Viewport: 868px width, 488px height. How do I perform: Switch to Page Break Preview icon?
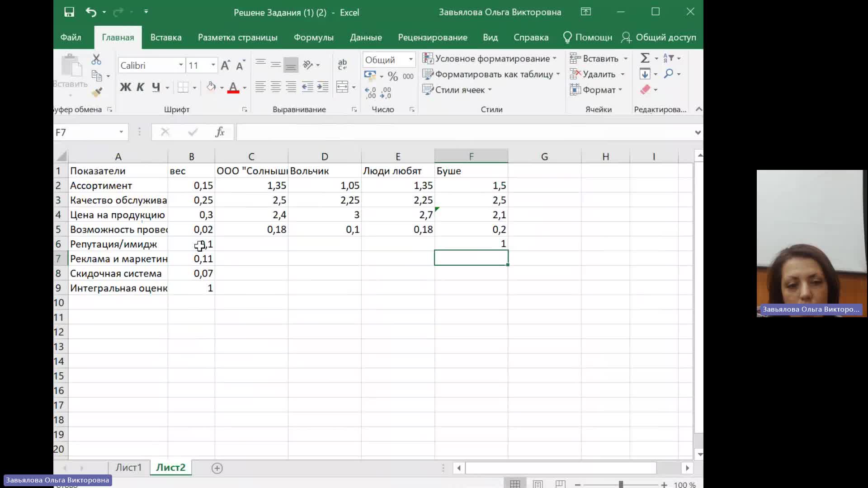(560, 484)
